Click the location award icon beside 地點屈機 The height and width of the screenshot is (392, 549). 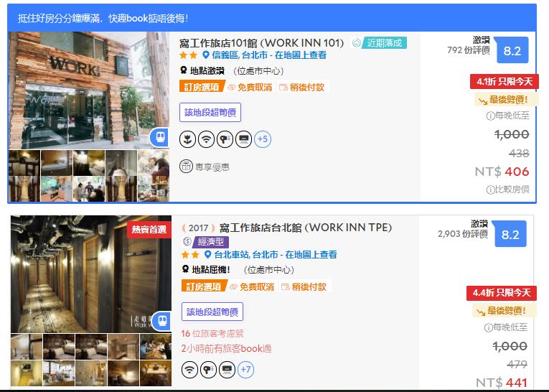click(x=186, y=269)
